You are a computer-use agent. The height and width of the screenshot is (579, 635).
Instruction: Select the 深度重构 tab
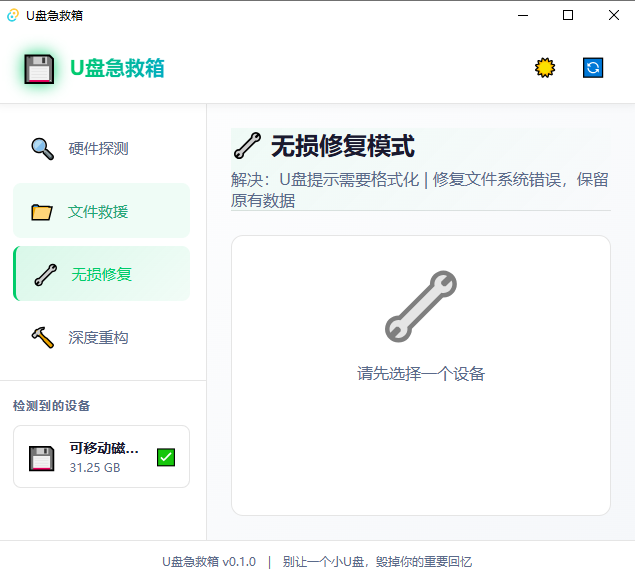pos(98,338)
